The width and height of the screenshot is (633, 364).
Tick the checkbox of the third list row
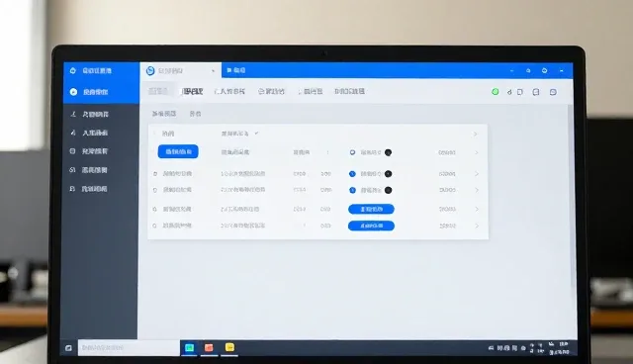pos(155,190)
